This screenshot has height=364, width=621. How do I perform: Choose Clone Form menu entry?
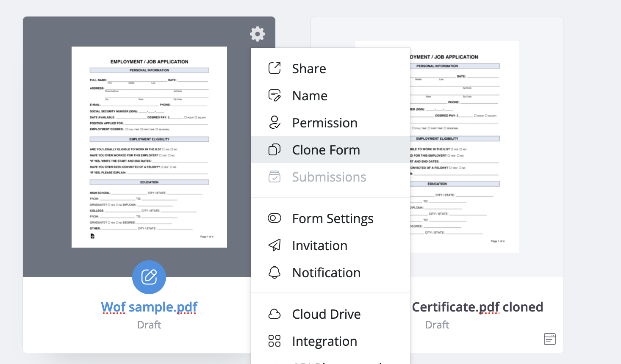pos(326,150)
